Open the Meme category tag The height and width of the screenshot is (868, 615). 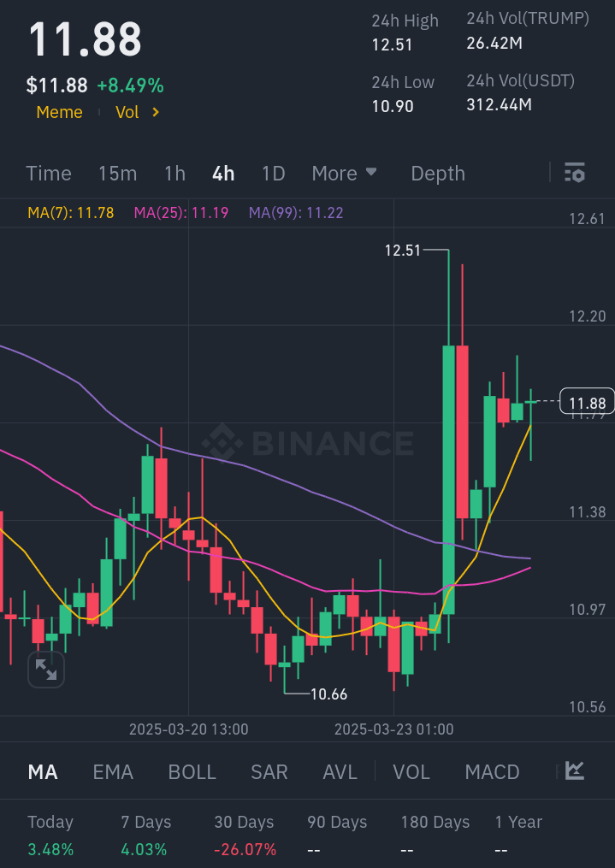click(x=59, y=112)
